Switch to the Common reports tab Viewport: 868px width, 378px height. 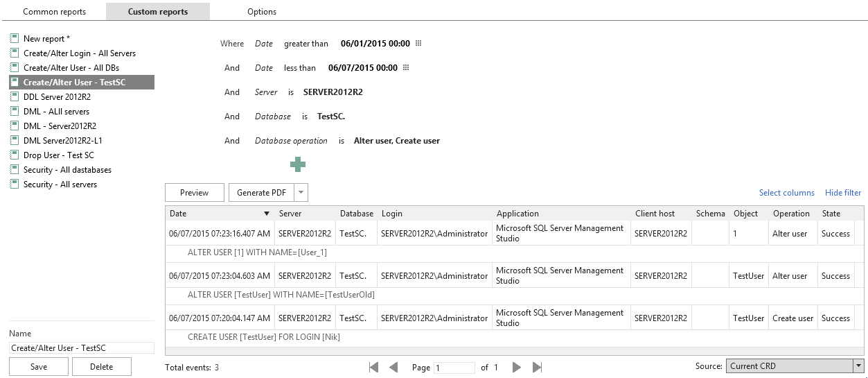55,12
